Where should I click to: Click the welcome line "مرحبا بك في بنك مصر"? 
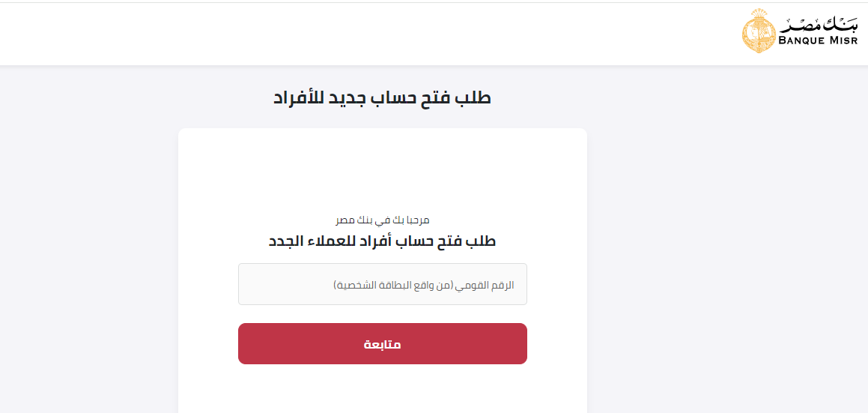pyautogui.click(x=382, y=220)
